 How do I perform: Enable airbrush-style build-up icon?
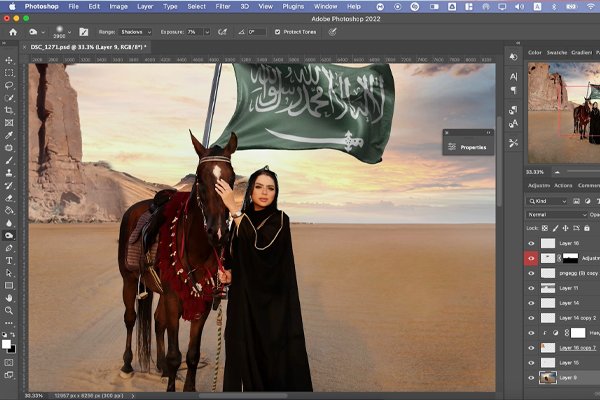pos(222,32)
